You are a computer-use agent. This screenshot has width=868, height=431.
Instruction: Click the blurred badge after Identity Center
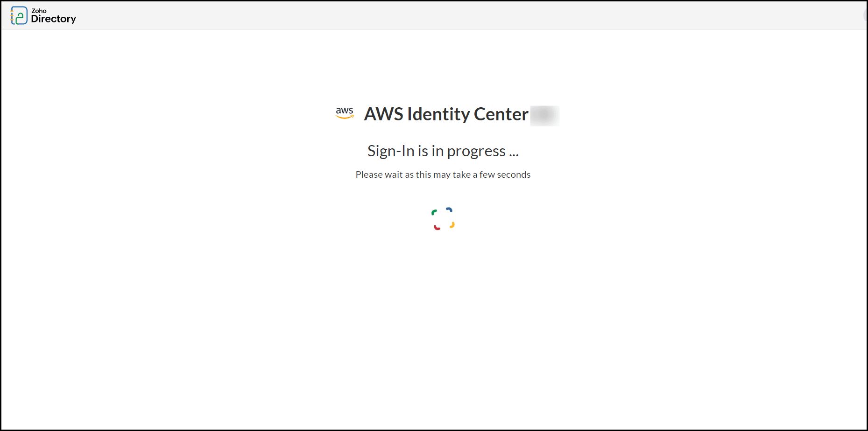[x=544, y=115]
